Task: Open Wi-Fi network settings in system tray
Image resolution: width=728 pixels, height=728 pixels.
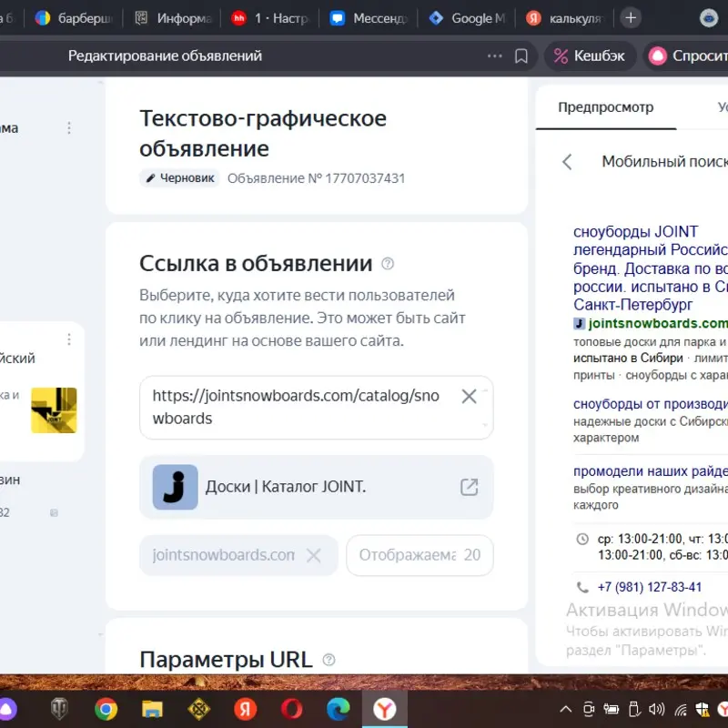Action: 681,709
